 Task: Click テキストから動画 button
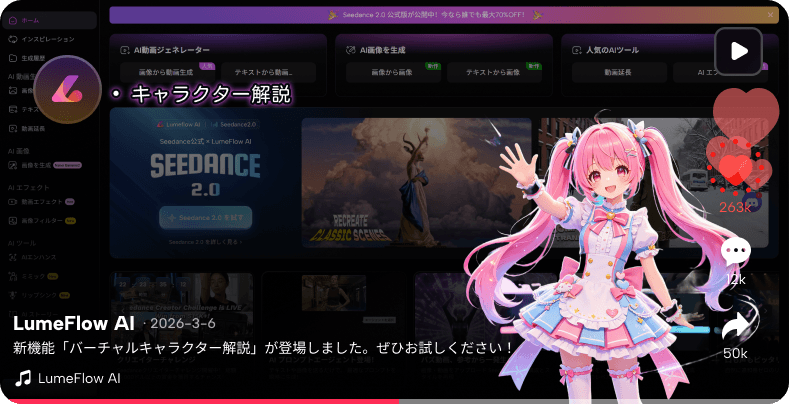pos(268,72)
